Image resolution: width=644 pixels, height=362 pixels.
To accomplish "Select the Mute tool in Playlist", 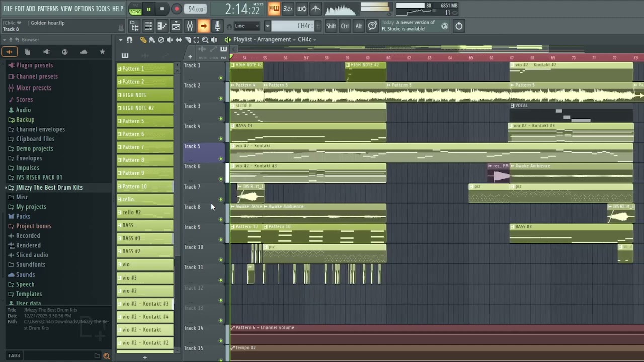I will 170,40.
